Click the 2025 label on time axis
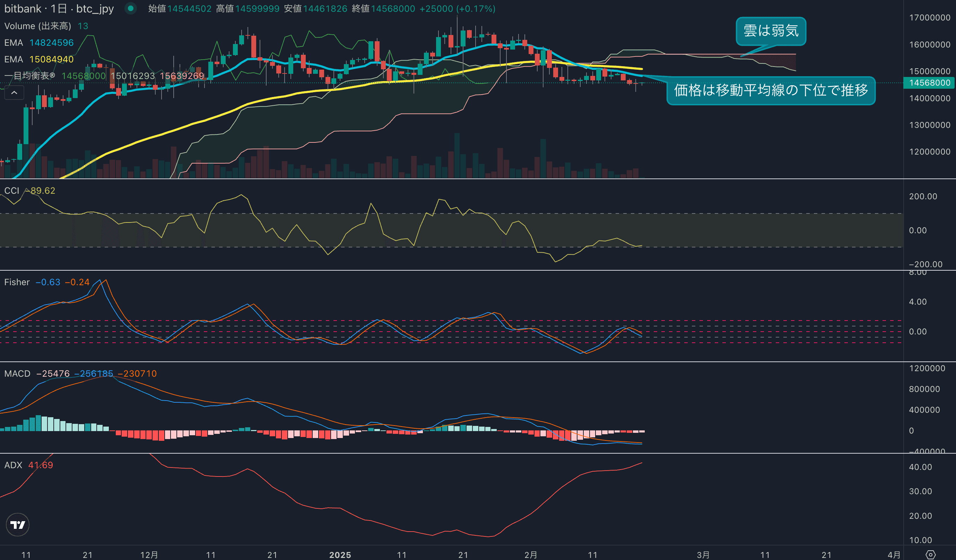The image size is (956, 560). (340, 555)
